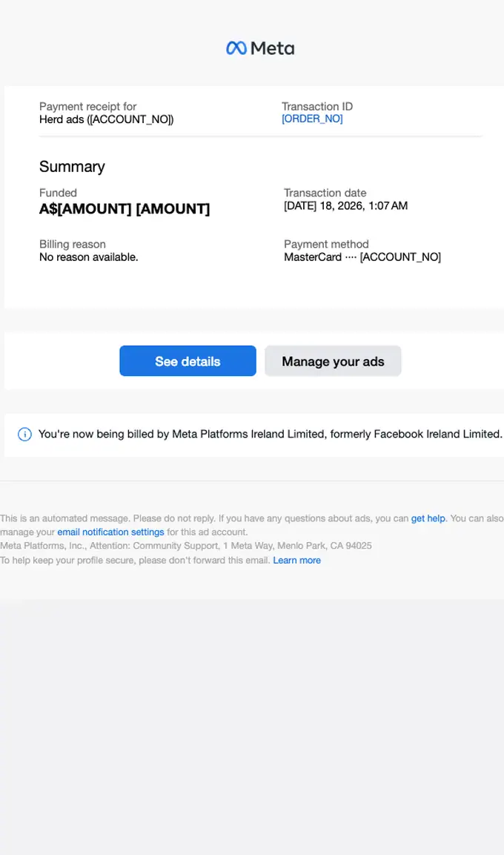Screen dimensions: 504x855
Task: Click the Payment receipt for label
Action: 87,106
